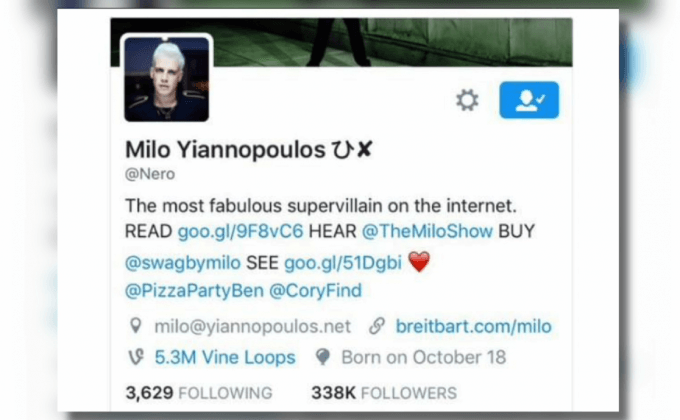This screenshot has width=680, height=420.
Task: Open breitbart.com/milo website link
Action: tap(474, 326)
